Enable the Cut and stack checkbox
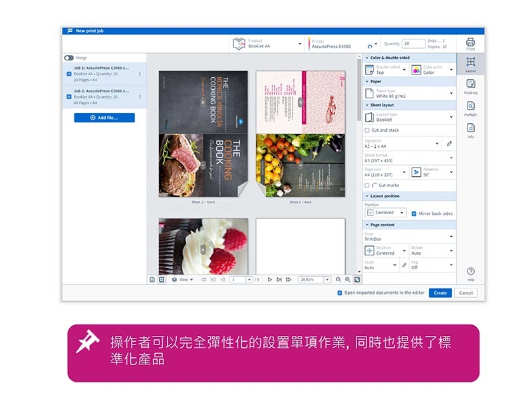 click(368, 130)
